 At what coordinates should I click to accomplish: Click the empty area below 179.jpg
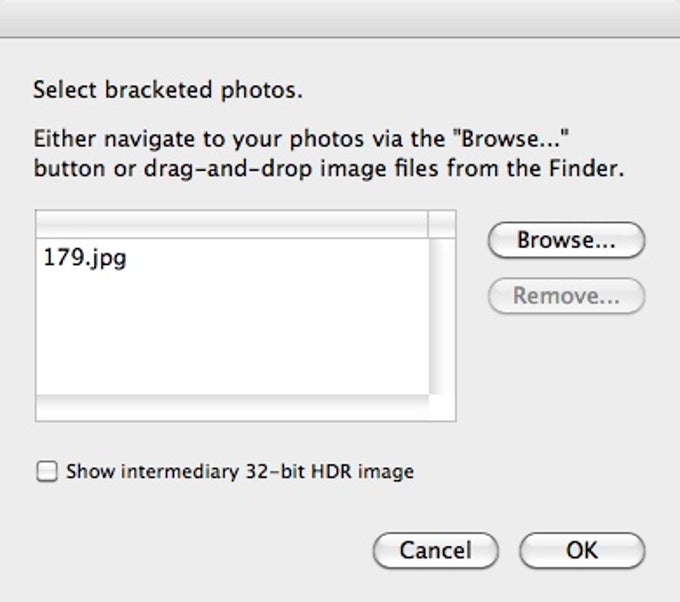coord(230,340)
